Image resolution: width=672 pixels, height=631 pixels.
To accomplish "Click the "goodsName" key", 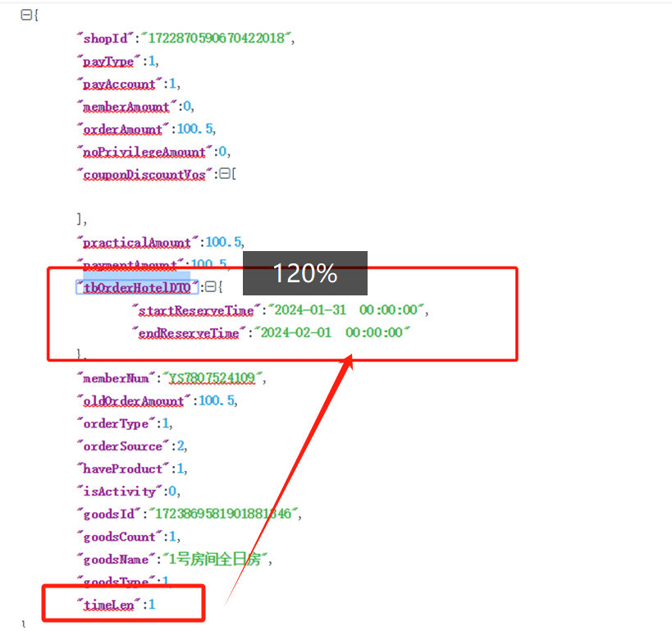I will 116,560.
